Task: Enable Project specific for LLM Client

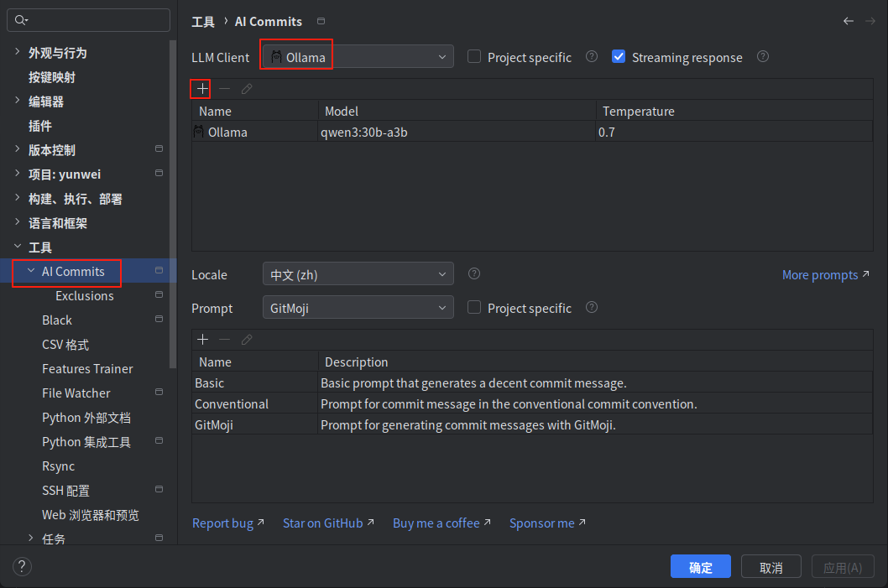Action: pos(474,56)
